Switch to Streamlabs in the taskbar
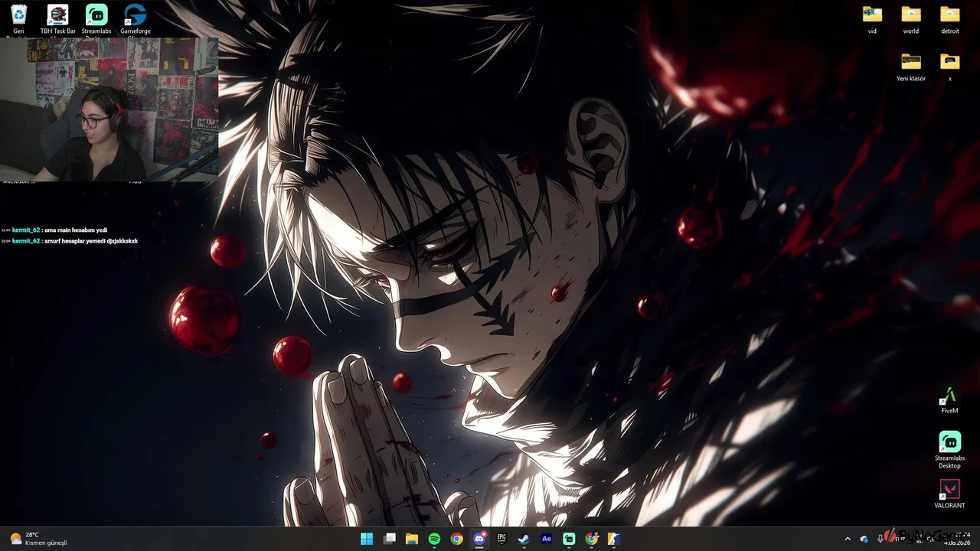The height and width of the screenshot is (551, 980). tap(569, 539)
